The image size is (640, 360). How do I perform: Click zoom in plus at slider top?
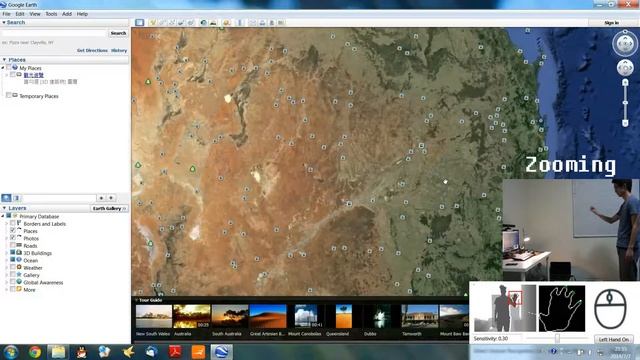(625, 82)
